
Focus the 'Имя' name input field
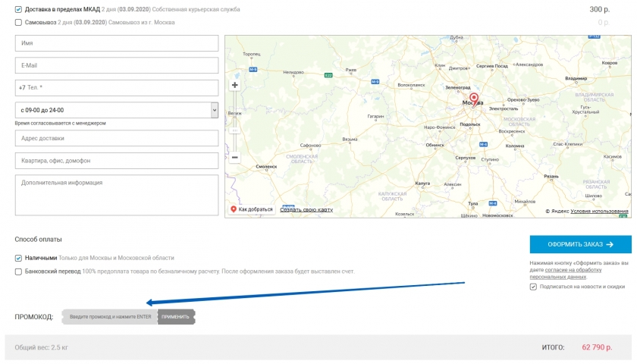tap(117, 43)
